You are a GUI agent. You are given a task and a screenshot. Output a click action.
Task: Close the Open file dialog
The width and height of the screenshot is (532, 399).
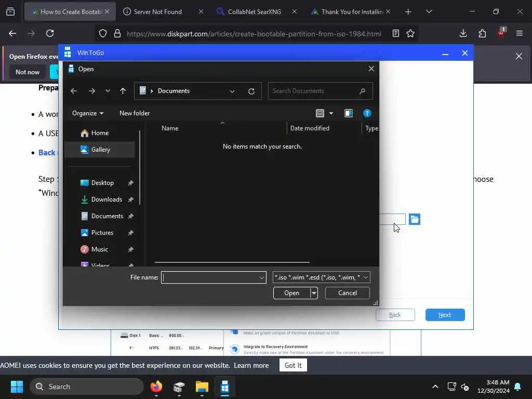371,69
